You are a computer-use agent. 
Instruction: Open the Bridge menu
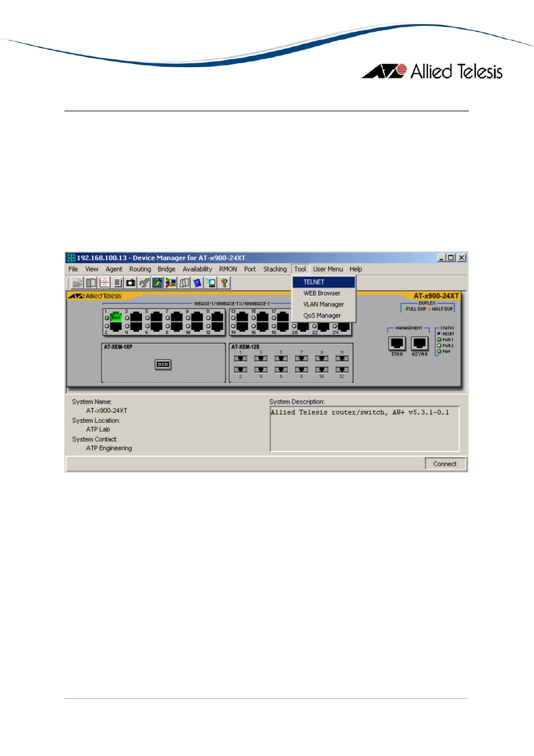pos(166,269)
